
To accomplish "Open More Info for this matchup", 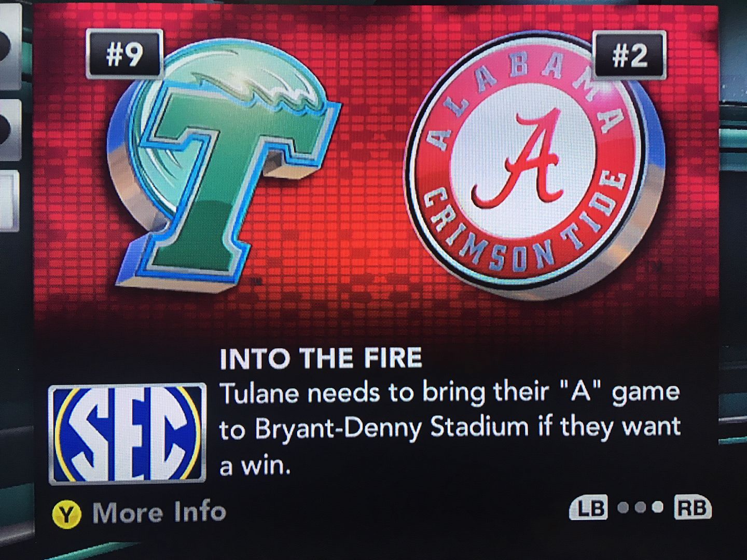I will [159, 513].
